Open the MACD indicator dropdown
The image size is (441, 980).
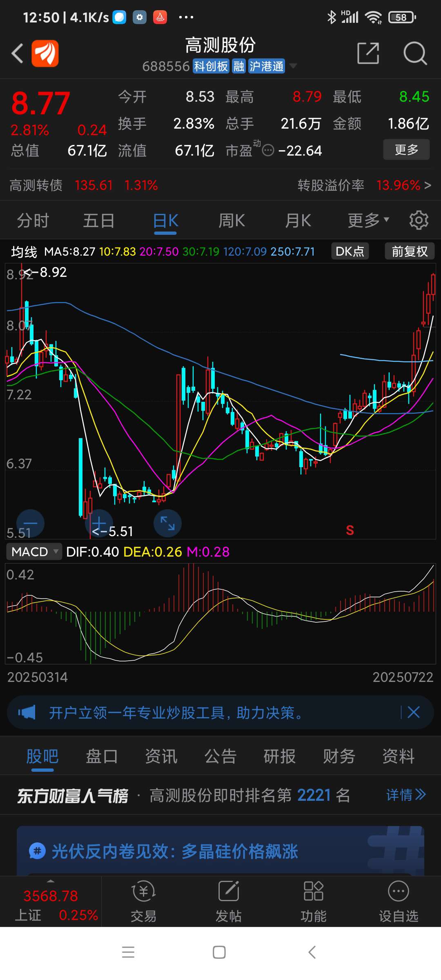point(34,552)
